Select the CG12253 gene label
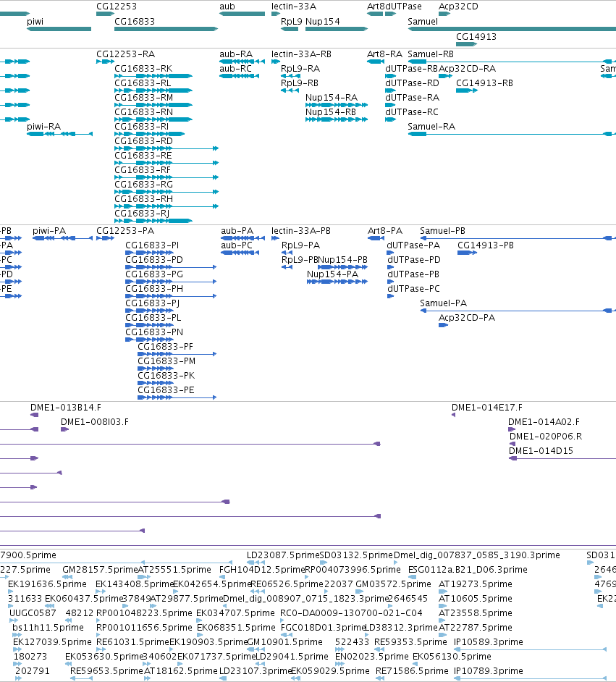Image resolution: width=616 pixels, height=682 pixels. [117, 7]
